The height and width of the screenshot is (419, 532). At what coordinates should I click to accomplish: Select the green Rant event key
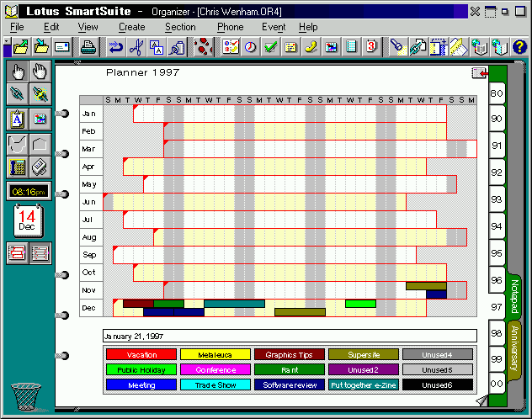[x=290, y=370]
